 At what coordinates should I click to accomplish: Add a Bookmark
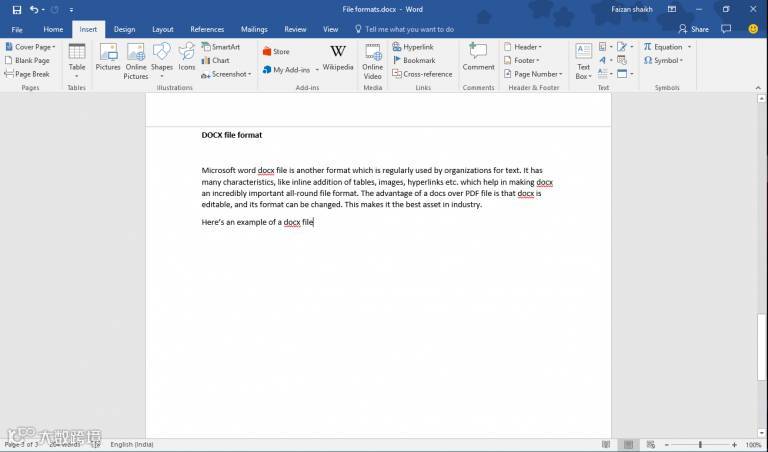pyautogui.click(x=414, y=60)
